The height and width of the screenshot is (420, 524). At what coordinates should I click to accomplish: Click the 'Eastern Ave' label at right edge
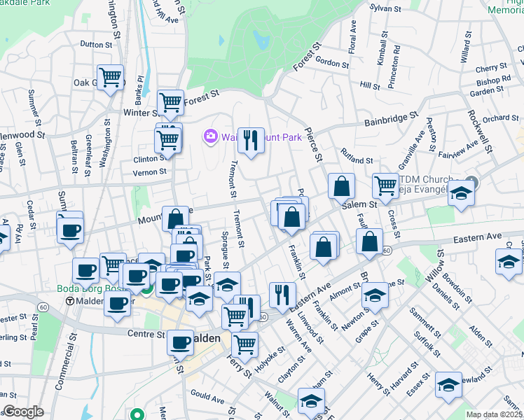(x=477, y=238)
